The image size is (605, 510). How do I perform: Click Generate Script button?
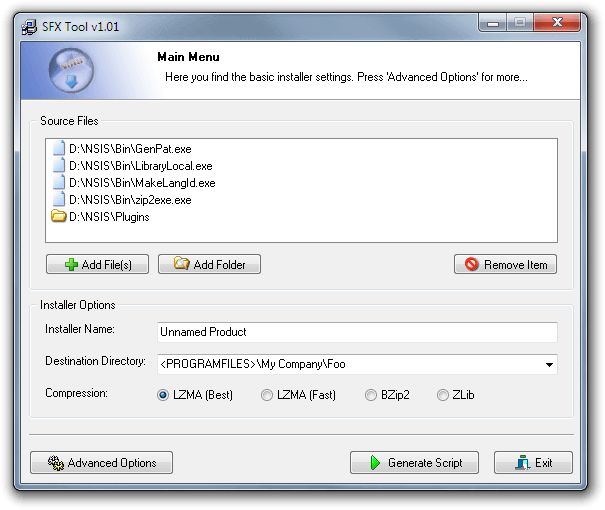pyautogui.click(x=414, y=463)
